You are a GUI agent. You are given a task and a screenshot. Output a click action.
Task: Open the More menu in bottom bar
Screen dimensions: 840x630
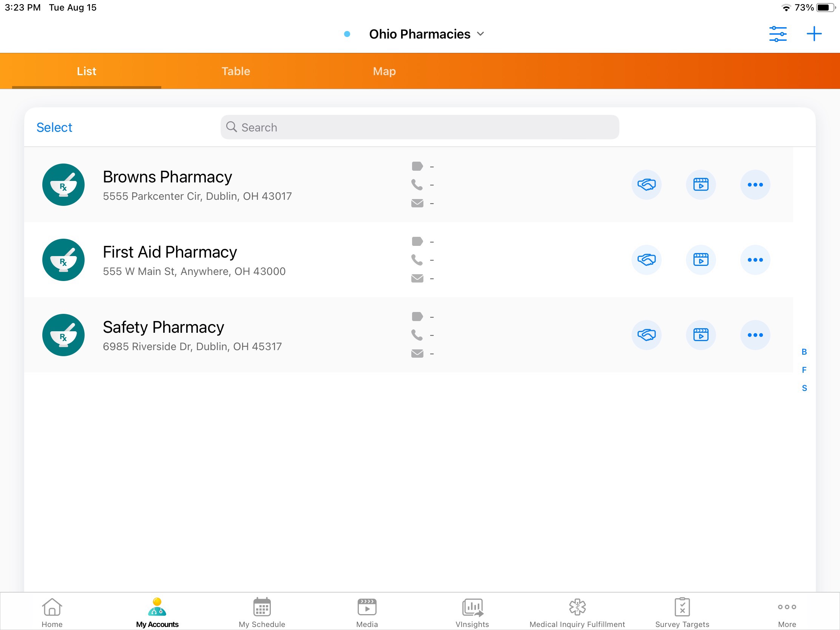(787, 612)
